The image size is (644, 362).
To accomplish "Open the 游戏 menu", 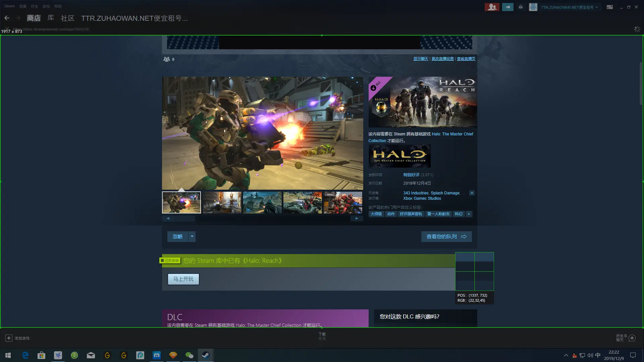I will [x=46, y=6].
